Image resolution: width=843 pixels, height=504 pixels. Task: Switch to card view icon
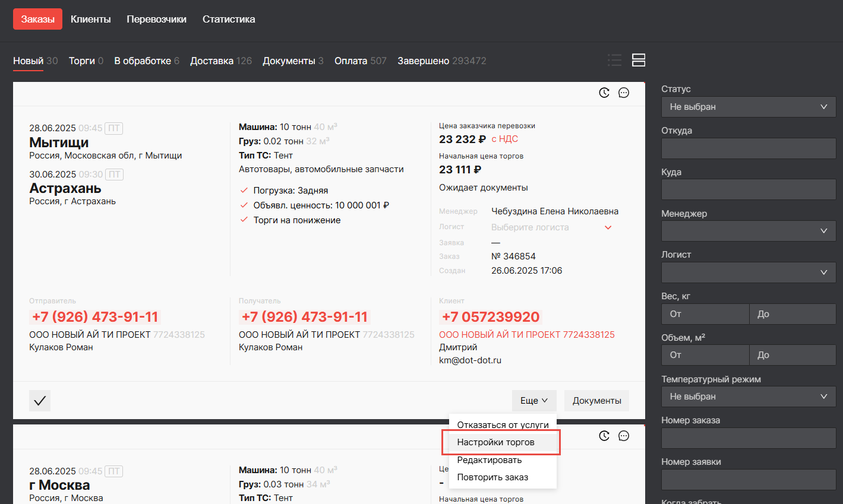pos(639,60)
